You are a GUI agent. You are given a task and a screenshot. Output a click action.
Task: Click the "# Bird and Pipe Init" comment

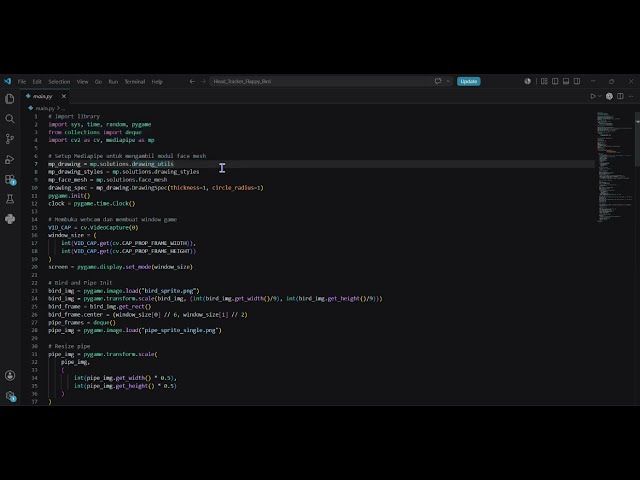[80, 283]
